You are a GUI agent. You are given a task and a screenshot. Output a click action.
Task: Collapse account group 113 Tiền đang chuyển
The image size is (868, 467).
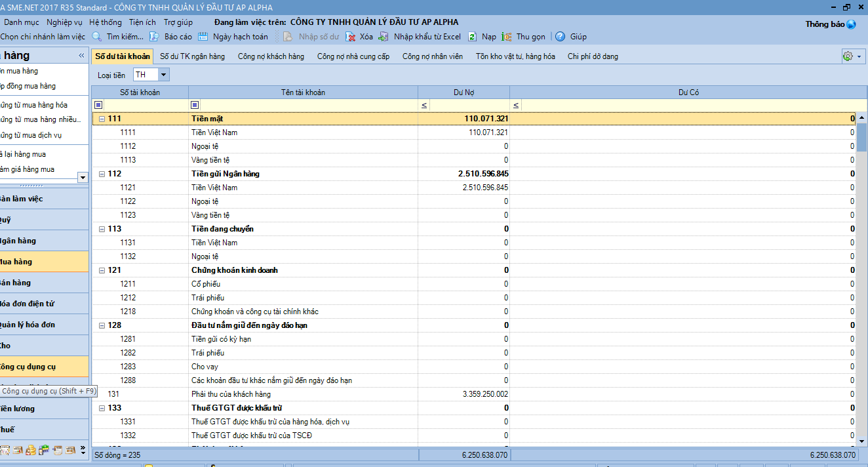pos(102,229)
